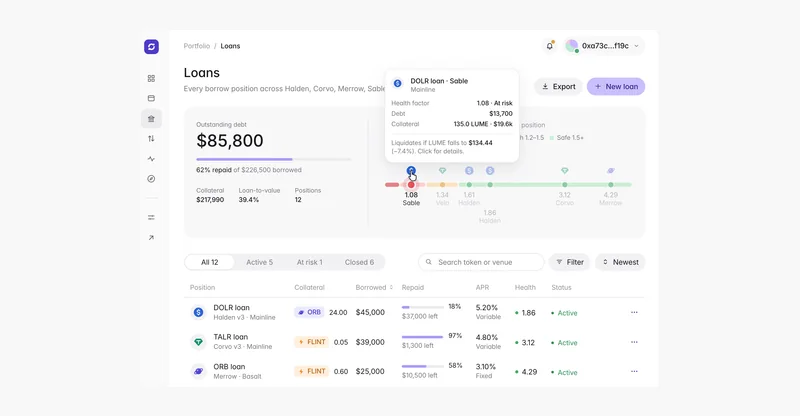Open more options for ORB loan row
This screenshot has width=800, height=416.
click(x=634, y=371)
